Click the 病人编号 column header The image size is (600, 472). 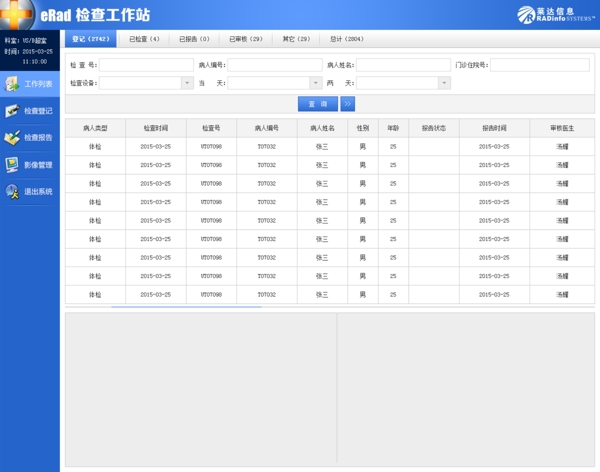pos(267,128)
